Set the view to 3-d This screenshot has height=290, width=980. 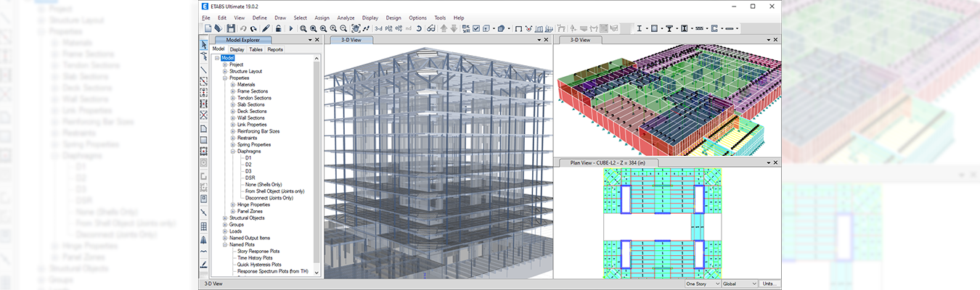[x=378, y=28]
